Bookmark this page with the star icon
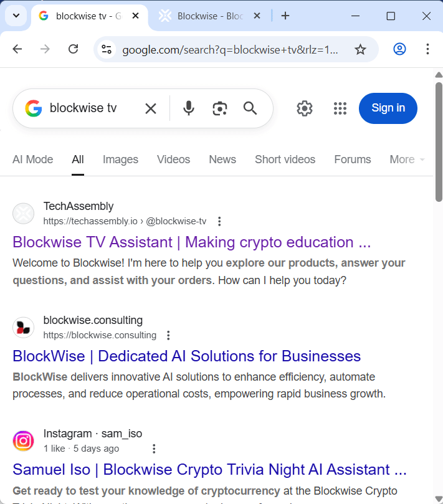 click(360, 49)
